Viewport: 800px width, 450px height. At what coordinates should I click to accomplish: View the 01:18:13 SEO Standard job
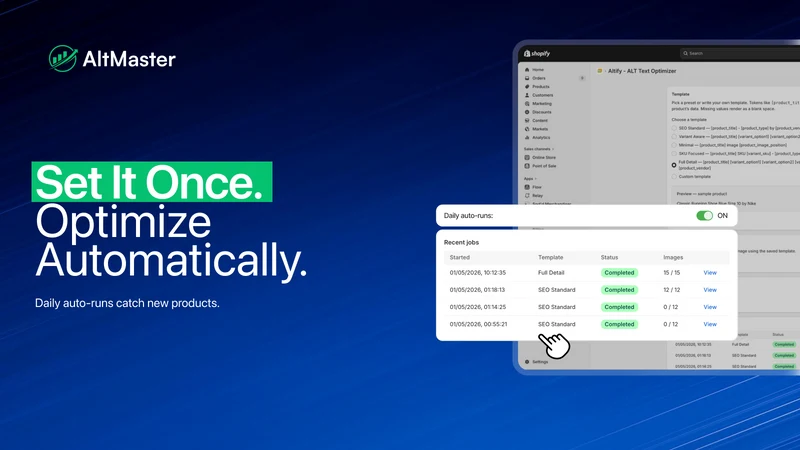(710, 290)
